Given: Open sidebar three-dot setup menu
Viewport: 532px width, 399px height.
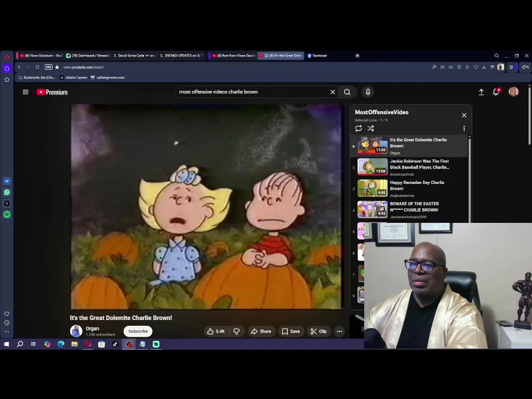Looking at the screenshot, I should click(7, 331).
